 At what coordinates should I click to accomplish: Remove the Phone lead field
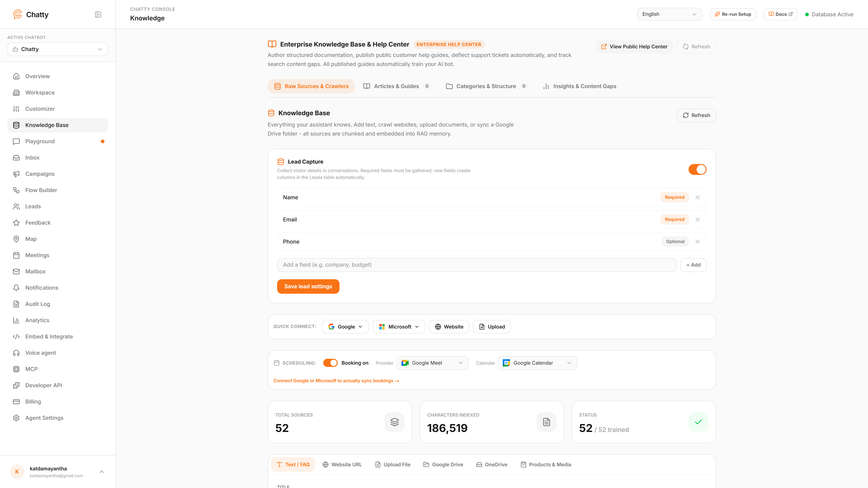click(698, 242)
